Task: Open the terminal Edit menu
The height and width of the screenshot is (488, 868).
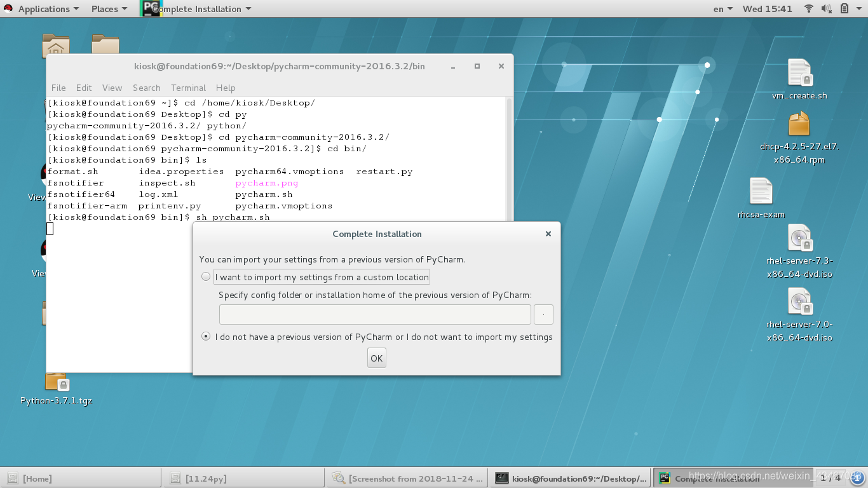Action: [84, 88]
